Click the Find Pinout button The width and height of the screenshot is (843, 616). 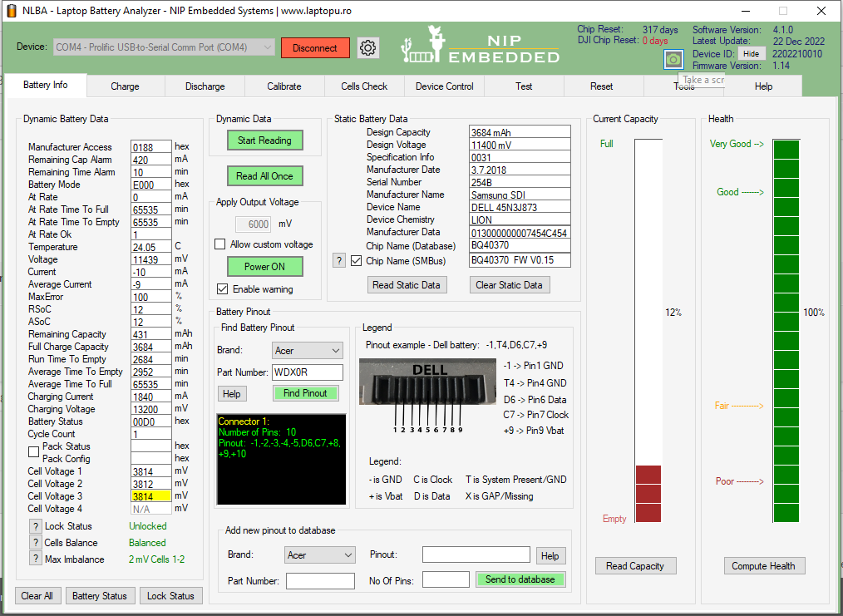point(305,393)
